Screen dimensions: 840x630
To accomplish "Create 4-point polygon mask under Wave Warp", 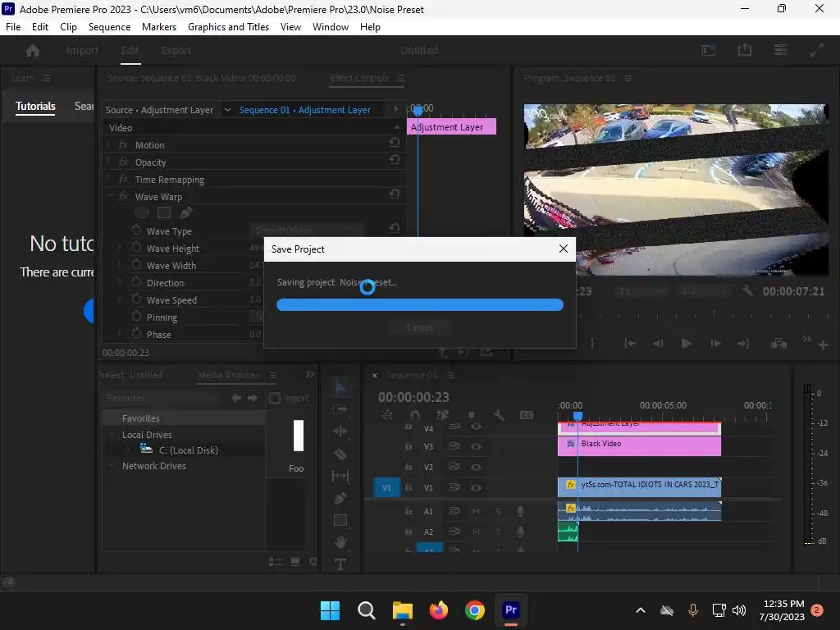I will tap(164, 212).
